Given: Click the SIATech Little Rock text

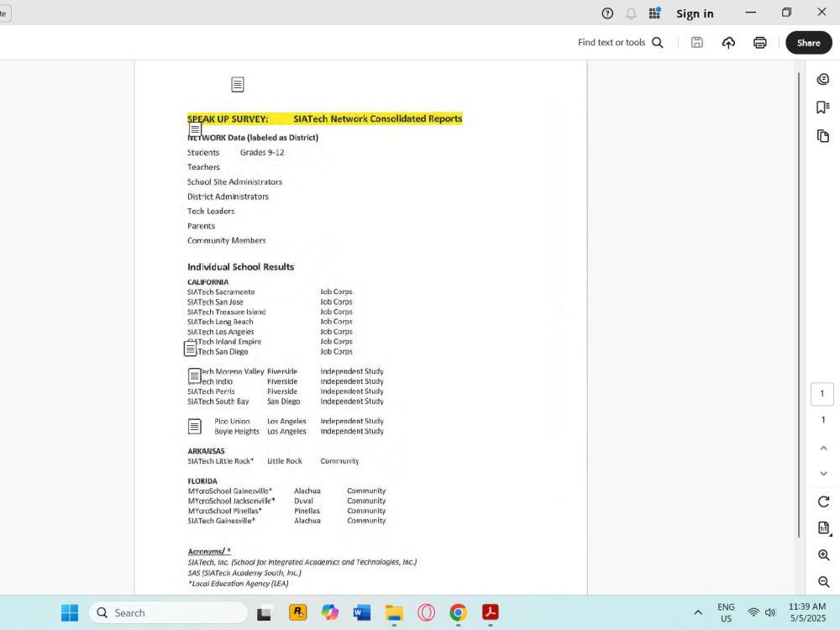Looking at the screenshot, I should coord(220,460).
